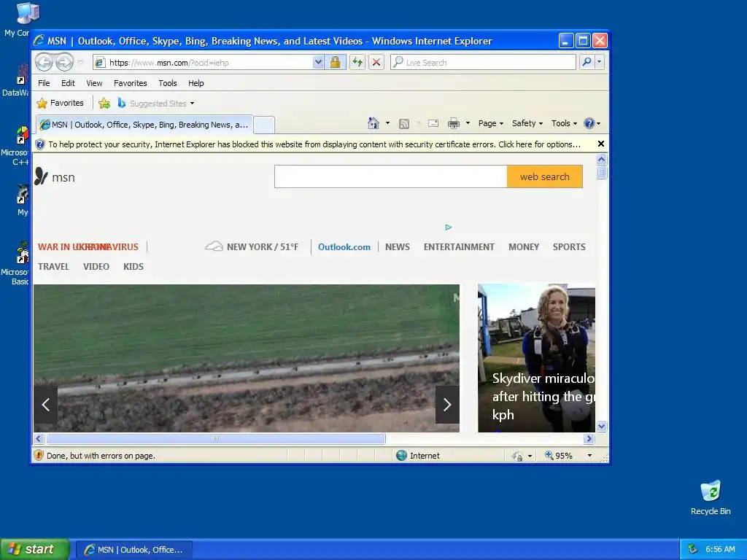
Task: Expand the address bar history dropdown
Action: point(318,63)
